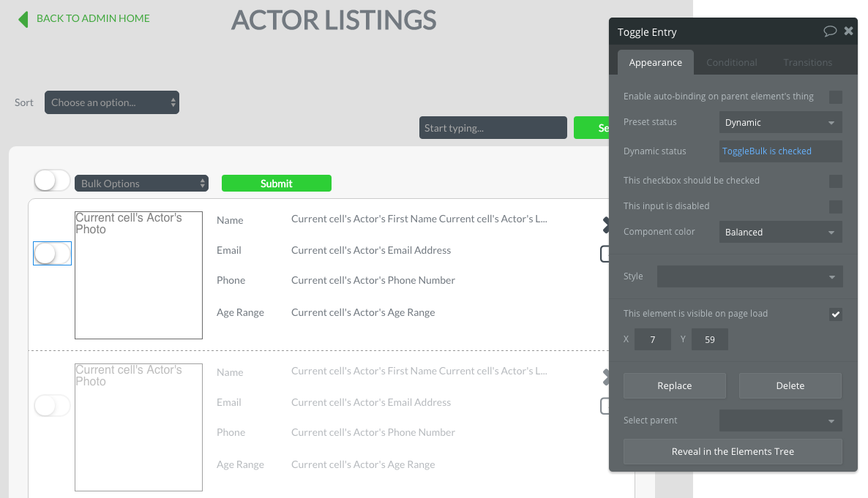This screenshot has height=498, width=868.
Task: Expand the Bulk Options dropdown
Action: point(141,184)
